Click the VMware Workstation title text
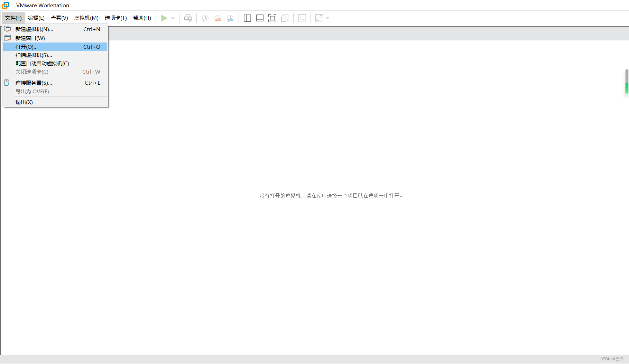This screenshot has width=629, height=364. tap(43, 5)
